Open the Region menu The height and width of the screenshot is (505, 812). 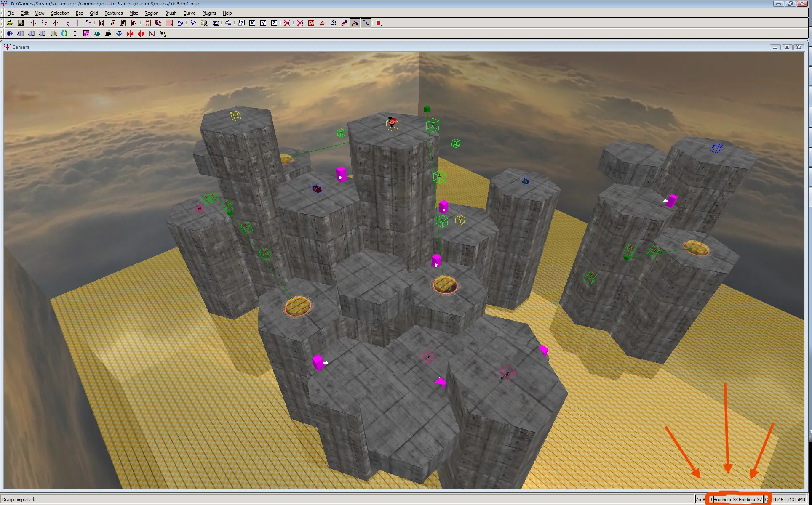[x=152, y=13]
